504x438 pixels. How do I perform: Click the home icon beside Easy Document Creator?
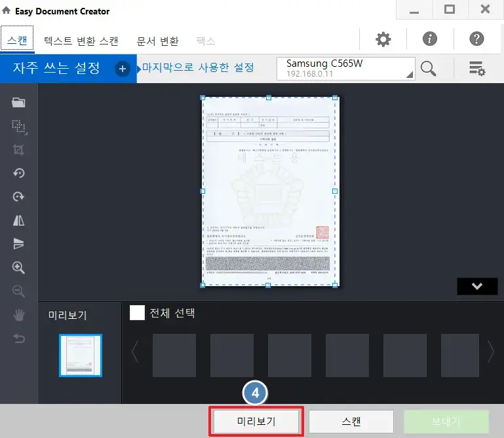click(6, 10)
